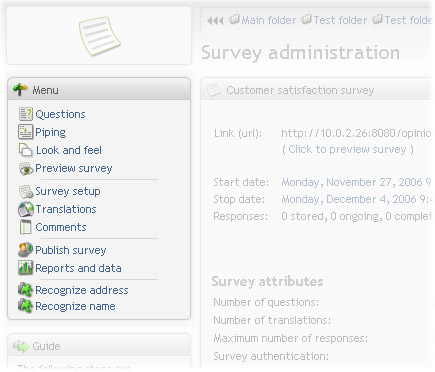The height and width of the screenshot is (372, 435).
Task: Select the Recognize name menu entry
Action: (75, 306)
